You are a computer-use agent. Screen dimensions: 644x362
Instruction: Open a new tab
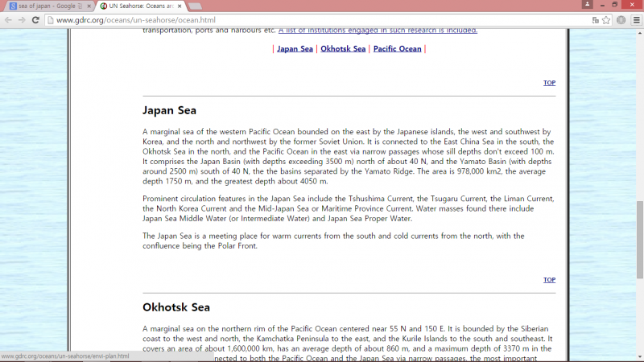(196, 6)
